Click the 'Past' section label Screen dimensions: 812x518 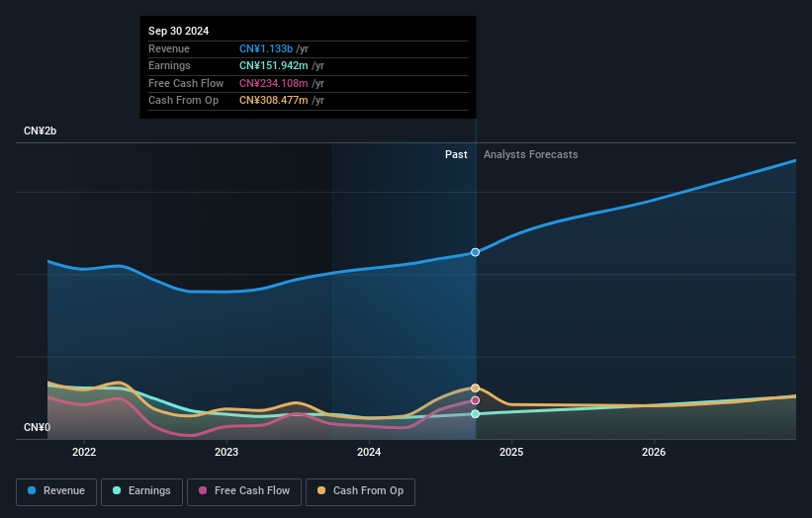tap(456, 155)
